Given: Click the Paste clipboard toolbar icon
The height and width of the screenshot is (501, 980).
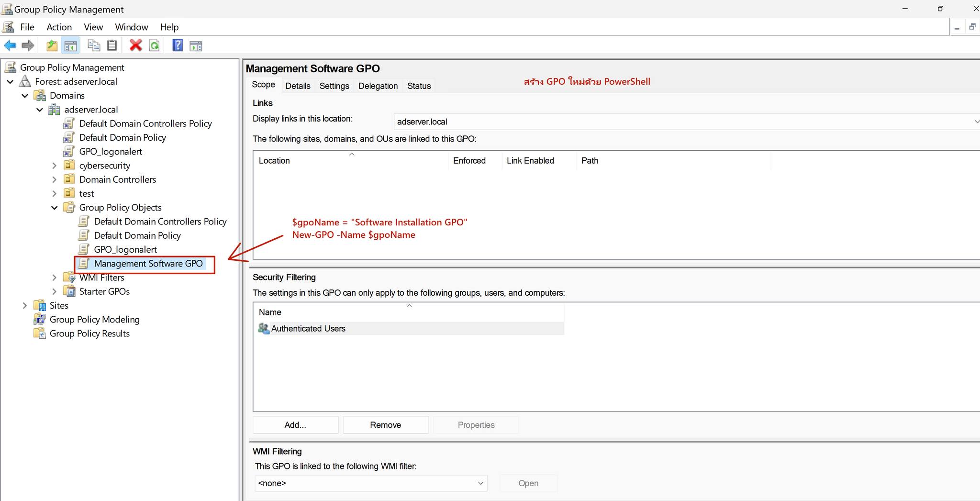Looking at the screenshot, I should point(112,45).
